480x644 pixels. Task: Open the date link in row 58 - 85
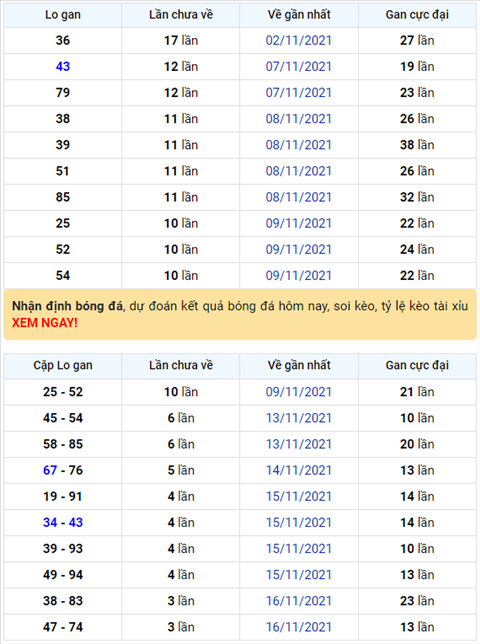(x=299, y=444)
